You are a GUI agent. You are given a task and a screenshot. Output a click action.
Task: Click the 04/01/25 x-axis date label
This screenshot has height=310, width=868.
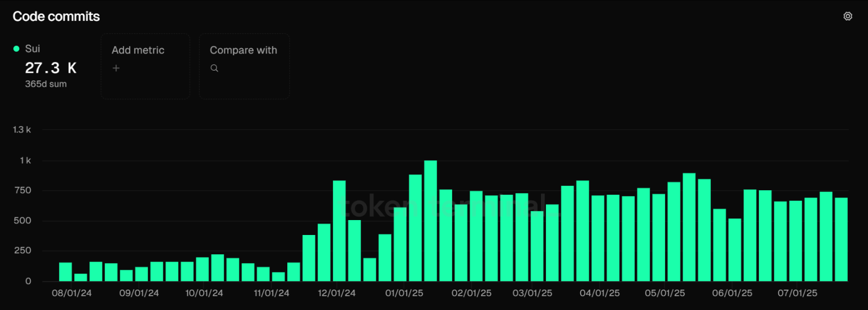click(599, 293)
